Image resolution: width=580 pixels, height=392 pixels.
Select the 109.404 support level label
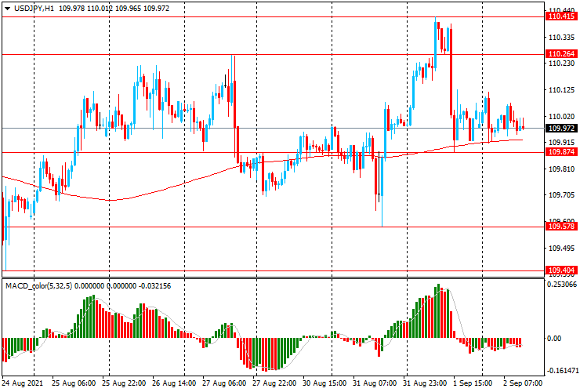coord(561,270)
